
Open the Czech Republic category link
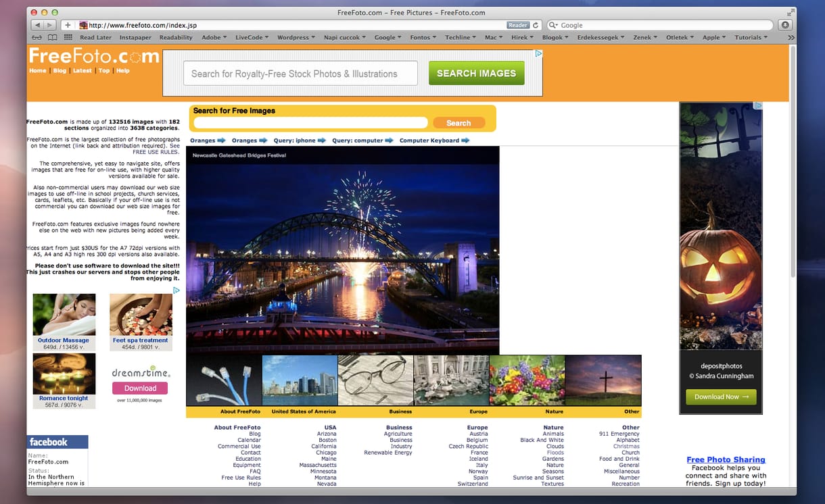(x=468, y=447)
